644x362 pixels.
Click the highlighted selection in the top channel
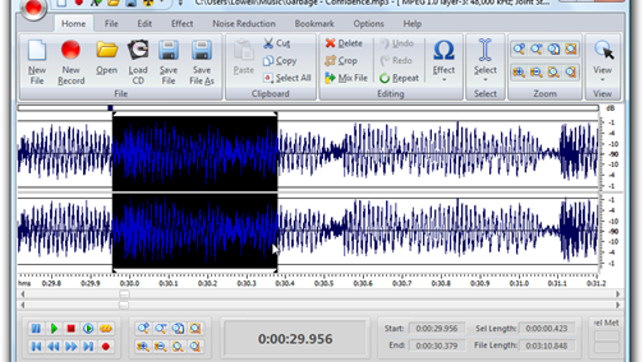pyautogui.click(x=195, y=153)
